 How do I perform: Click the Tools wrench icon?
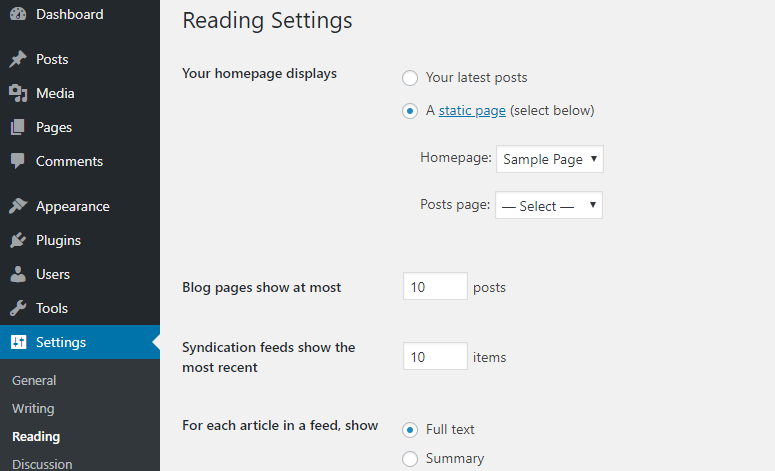[18, 308]
